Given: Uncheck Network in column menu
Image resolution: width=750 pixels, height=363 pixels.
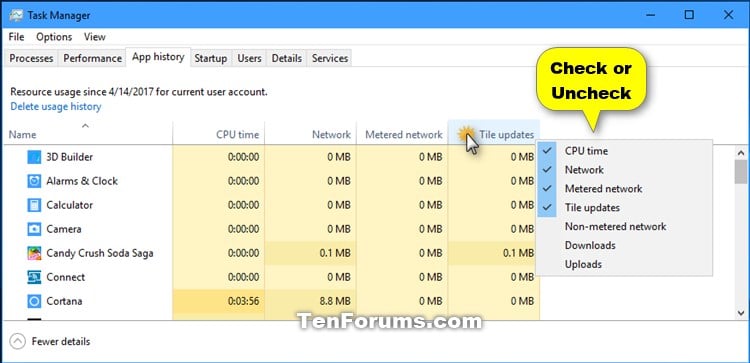Looking at the screenshot, I should (x=625, y=170).
